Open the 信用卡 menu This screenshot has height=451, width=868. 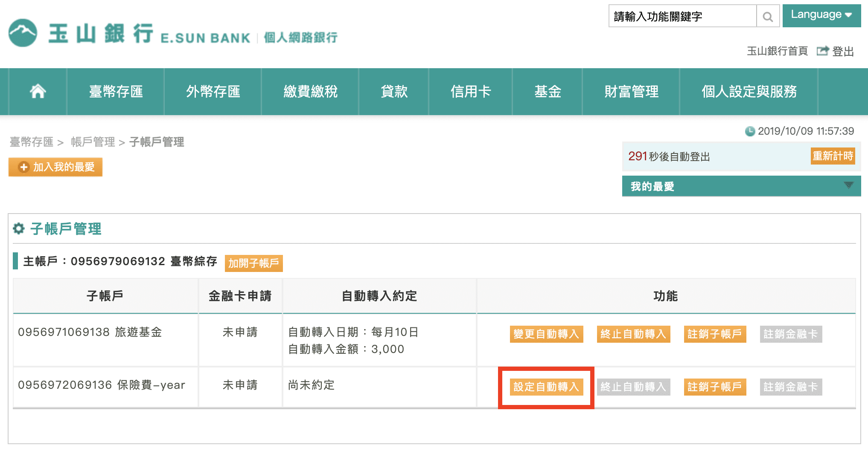[x=471, y=92]
